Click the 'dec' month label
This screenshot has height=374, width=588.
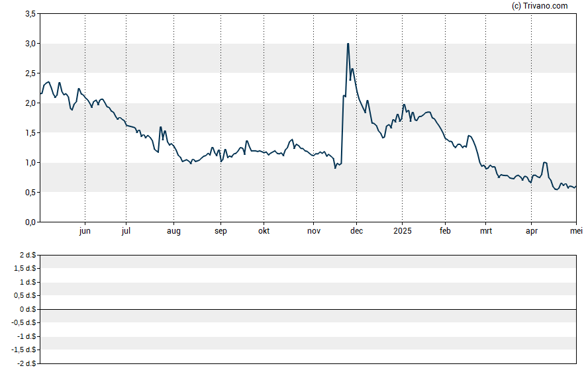click(x=357, y=231)
